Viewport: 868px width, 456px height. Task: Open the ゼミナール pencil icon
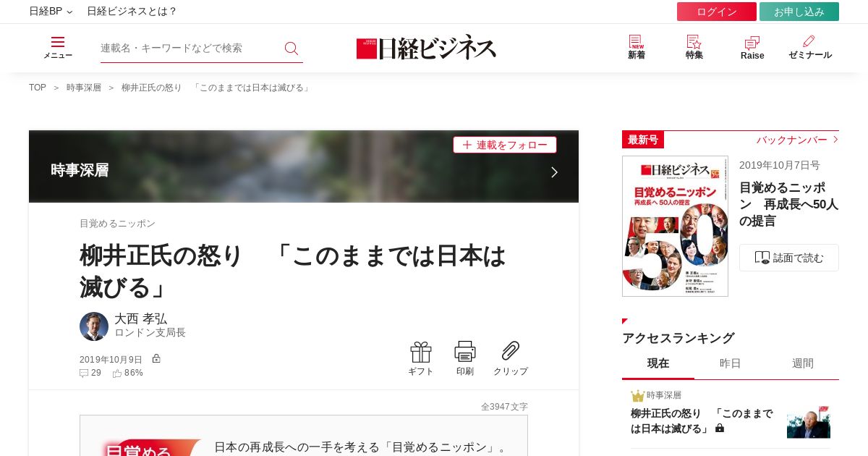click(x=809, y=41)
